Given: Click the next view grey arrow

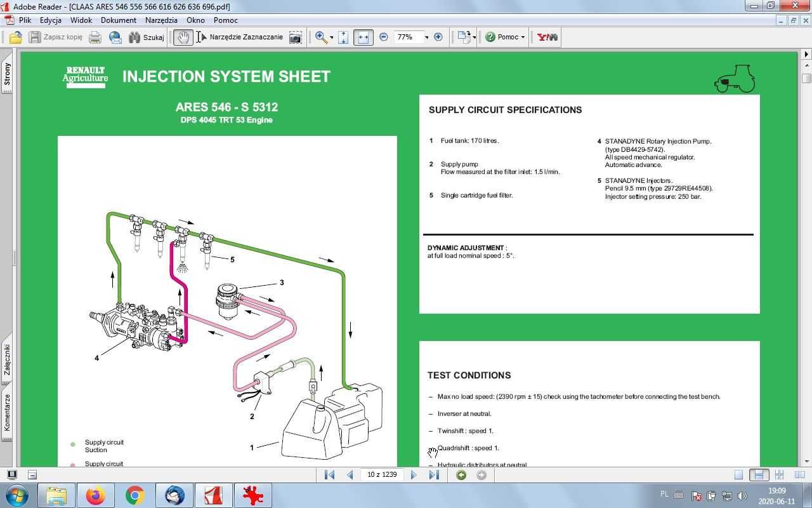Looking at the screenshot, I should coord(481,475).
